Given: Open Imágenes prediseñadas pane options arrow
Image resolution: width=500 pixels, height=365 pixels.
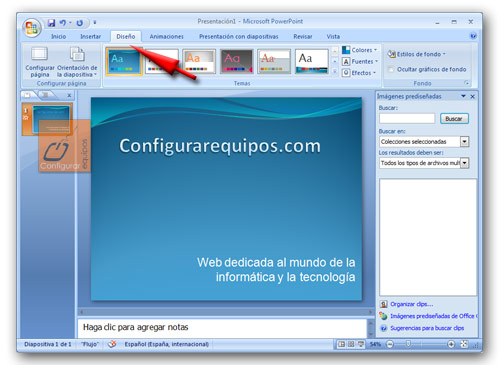Looking at the screenshot, I should coord(463,96).
